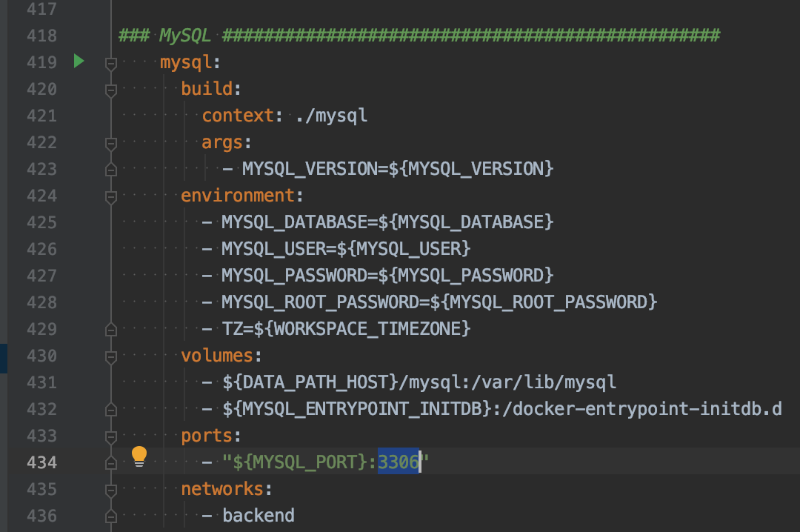Image resolution: width=800 pixels, height=532 pixels.
Task: Select line number 418 in gutter
Action: tap(41, 36)
